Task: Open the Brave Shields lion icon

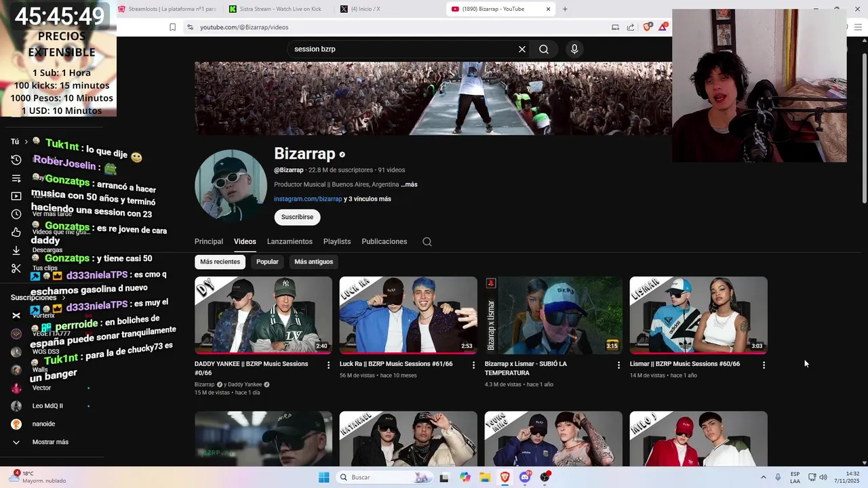Action: [648, 27]
